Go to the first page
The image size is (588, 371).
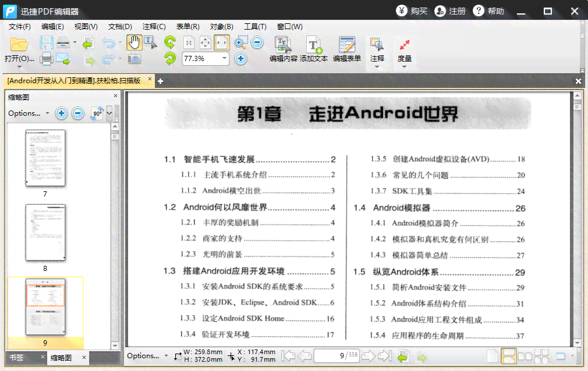click(x=288, y=356)
